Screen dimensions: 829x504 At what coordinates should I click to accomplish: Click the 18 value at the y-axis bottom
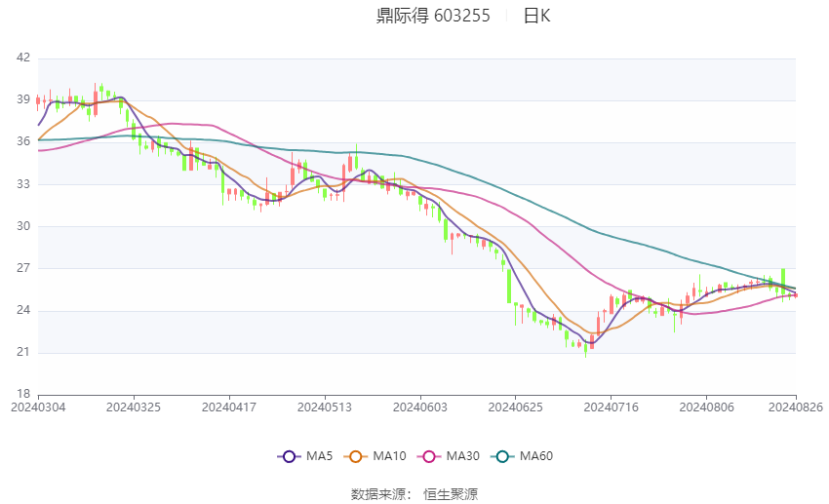23,394
